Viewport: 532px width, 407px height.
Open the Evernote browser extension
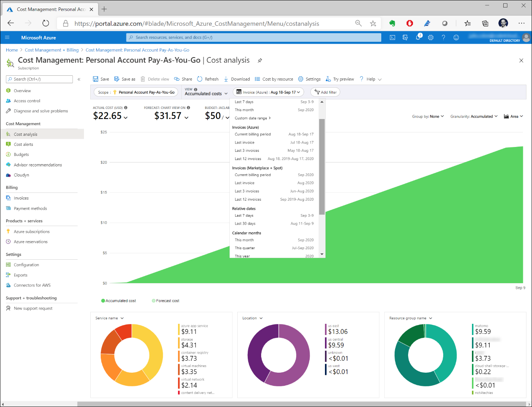392,24
